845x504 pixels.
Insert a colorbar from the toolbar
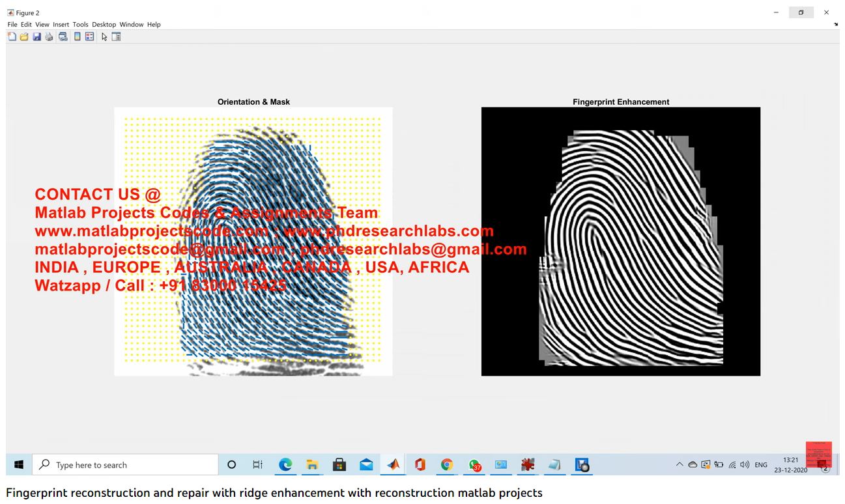(77, 37)
